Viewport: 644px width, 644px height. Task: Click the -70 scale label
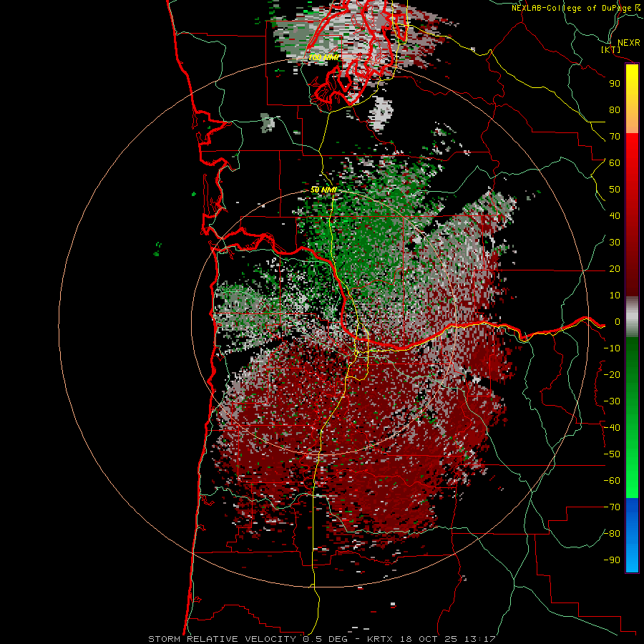coord(612,507)
